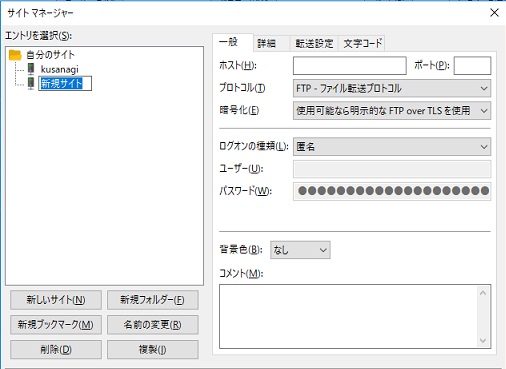
Task: Click the 新規ブックマーク button
Action: [x=56, y=325]
